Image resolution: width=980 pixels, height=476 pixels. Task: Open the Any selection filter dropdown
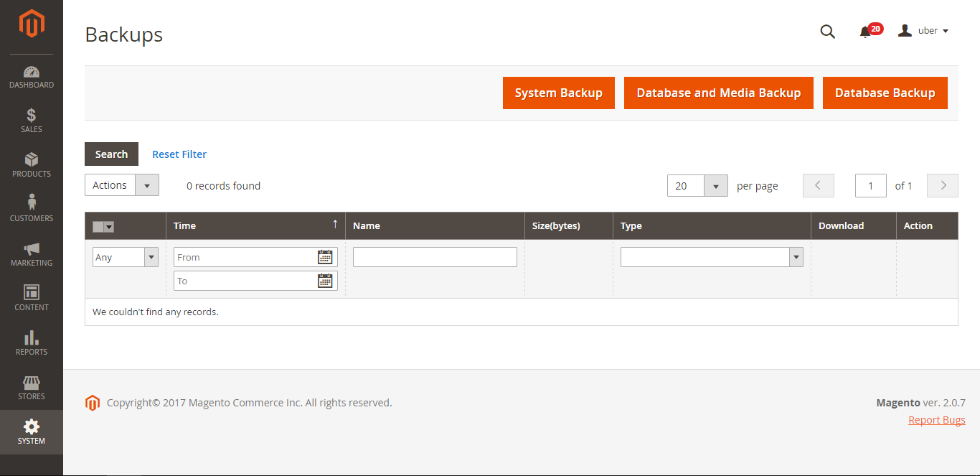click(126, 257)
